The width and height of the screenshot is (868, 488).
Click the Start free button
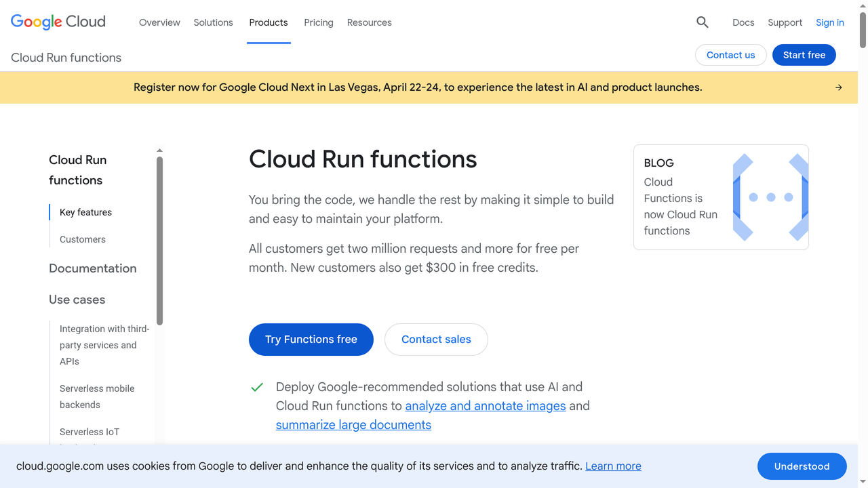tap(804, 55)
